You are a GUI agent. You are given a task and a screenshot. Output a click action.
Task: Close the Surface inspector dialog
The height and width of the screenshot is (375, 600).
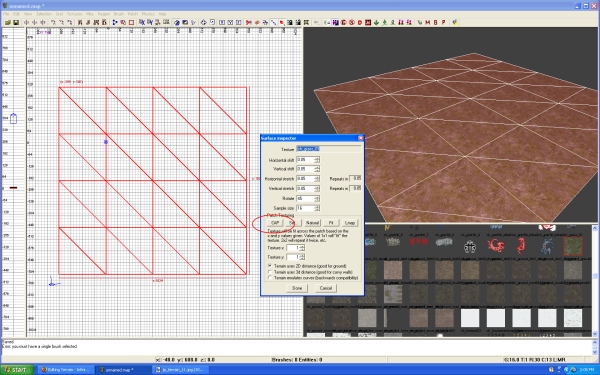[360, 138]
